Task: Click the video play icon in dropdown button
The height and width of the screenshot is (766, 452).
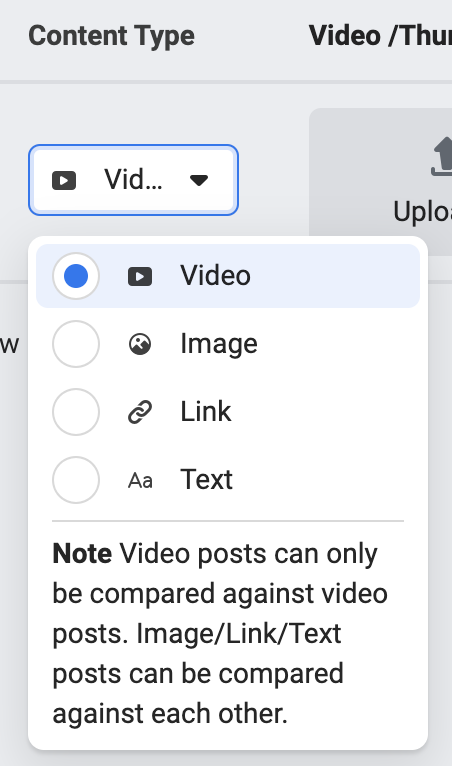Action: coord(64,180)
